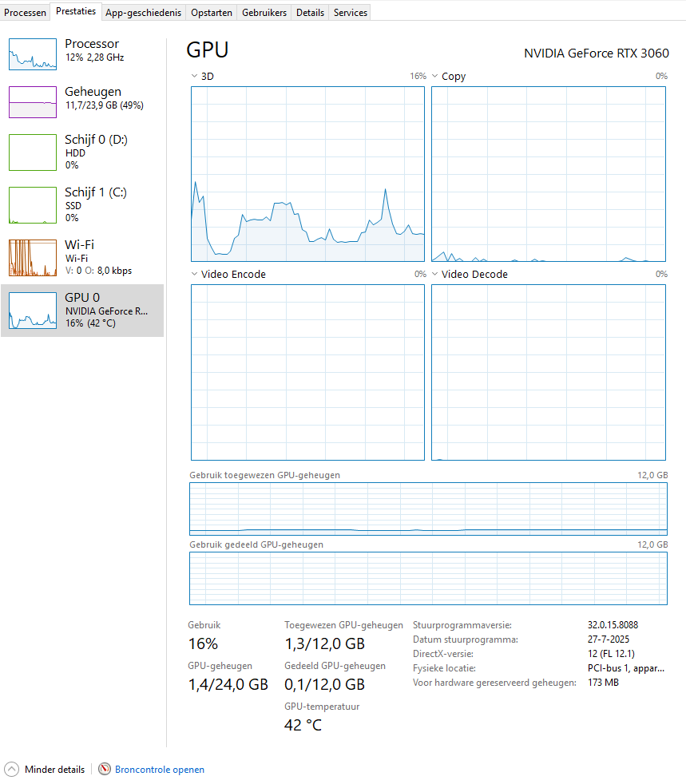Open the App-geschiedenis tab
The height and width of the screenshot is (784, 686).
click(144, 13)
